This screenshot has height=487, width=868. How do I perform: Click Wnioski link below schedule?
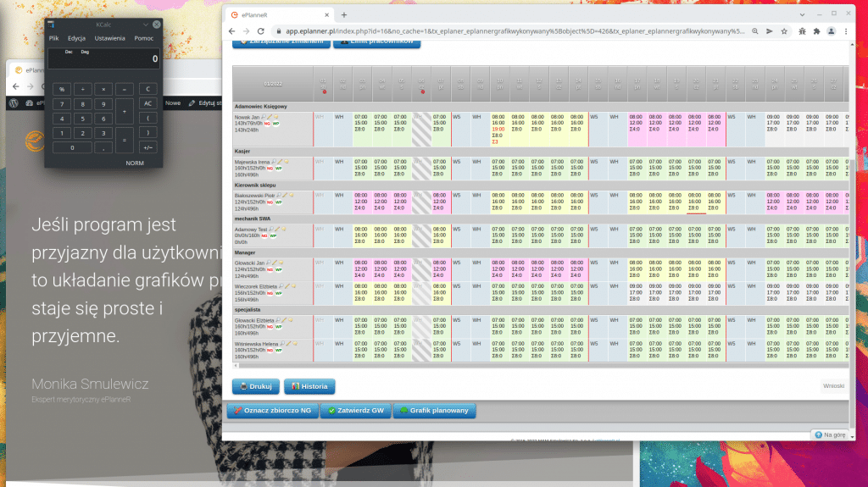(834, 385)
